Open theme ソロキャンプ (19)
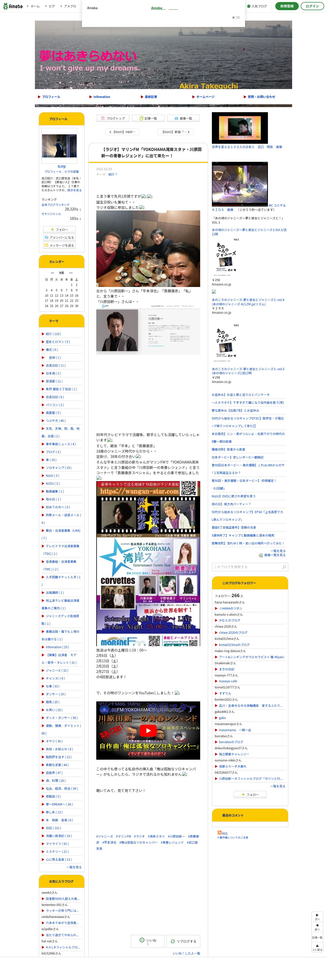 click(58, 468)
